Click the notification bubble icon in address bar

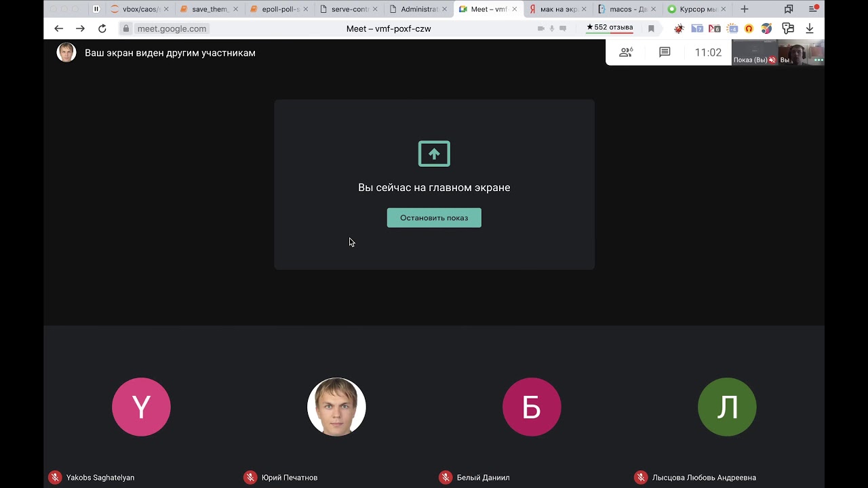coord(563,28)
